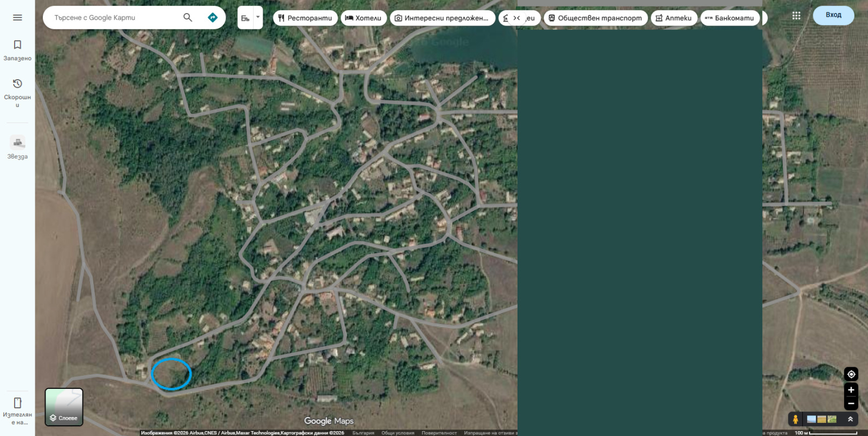
Task: Open the Звезда recent place shortcut
Action: pos(17,147)
